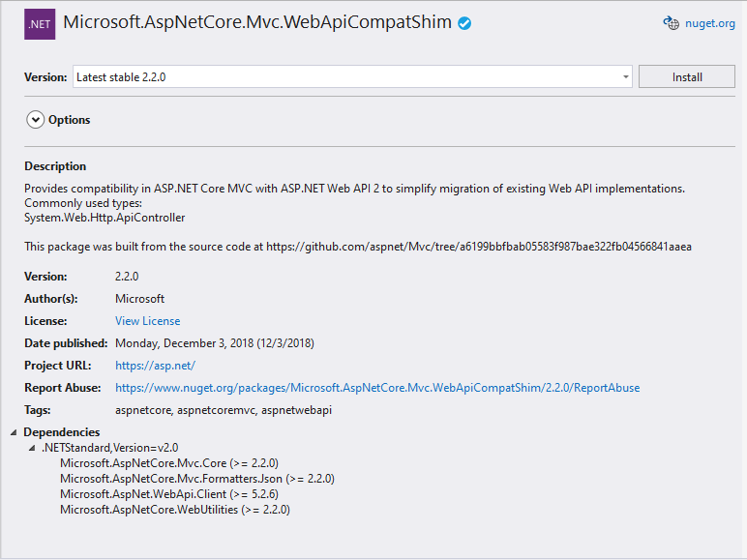
Task: Select the Microsoft.AspNetCore.WebUtilities dependency row
Action: tap(175, 510)
